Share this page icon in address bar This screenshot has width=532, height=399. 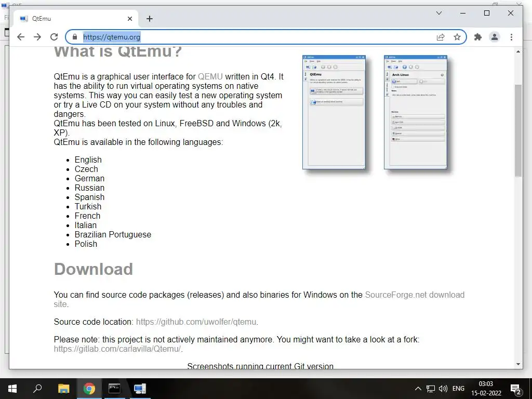(441, 37)
